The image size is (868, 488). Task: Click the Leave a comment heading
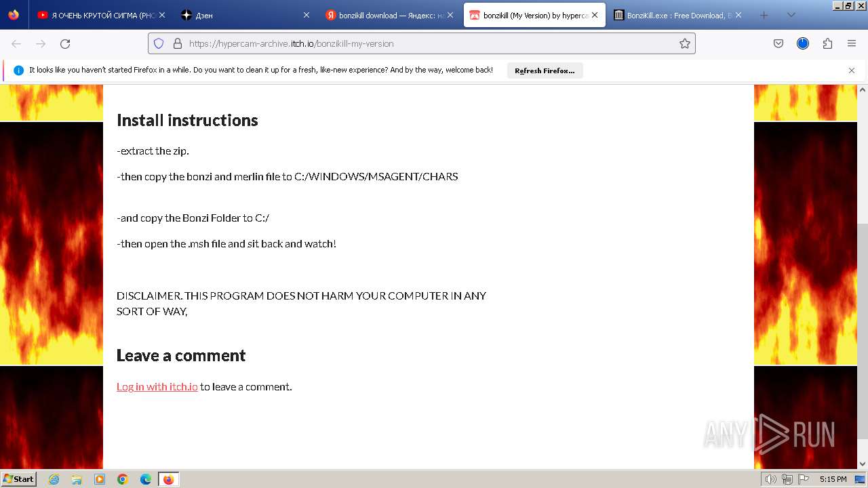tap(181, 355)
